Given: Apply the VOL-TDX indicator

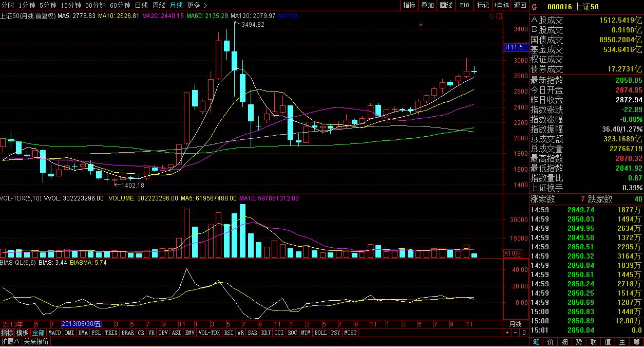Looking at the screenshot, I should point(209,333).
